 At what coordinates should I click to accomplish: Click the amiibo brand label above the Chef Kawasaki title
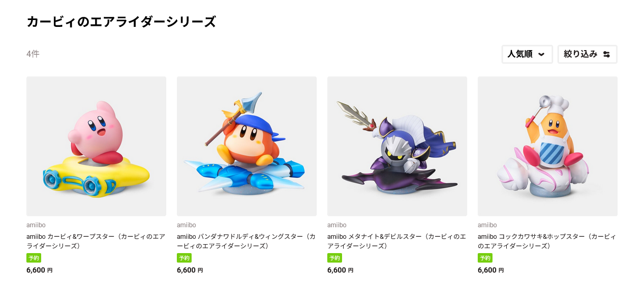pos(487,225)
